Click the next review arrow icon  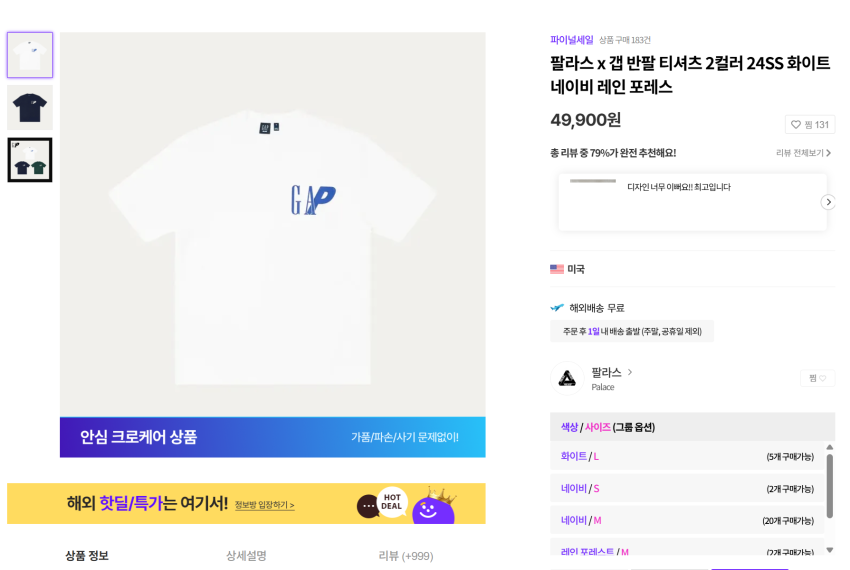pos(828,202)
